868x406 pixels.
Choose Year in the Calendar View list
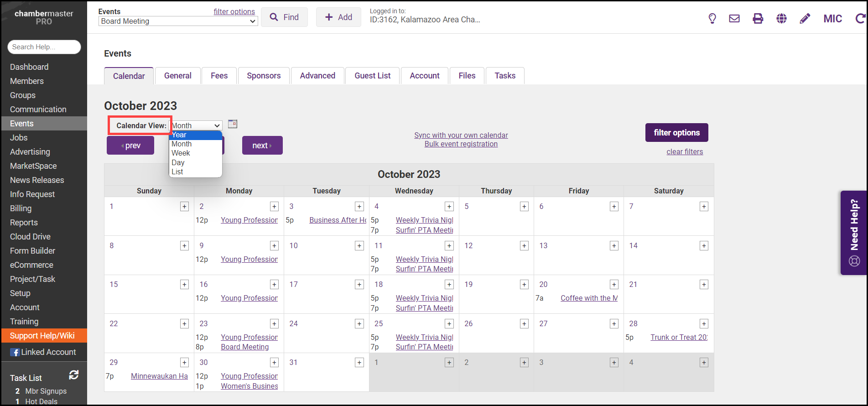(195, 135)
